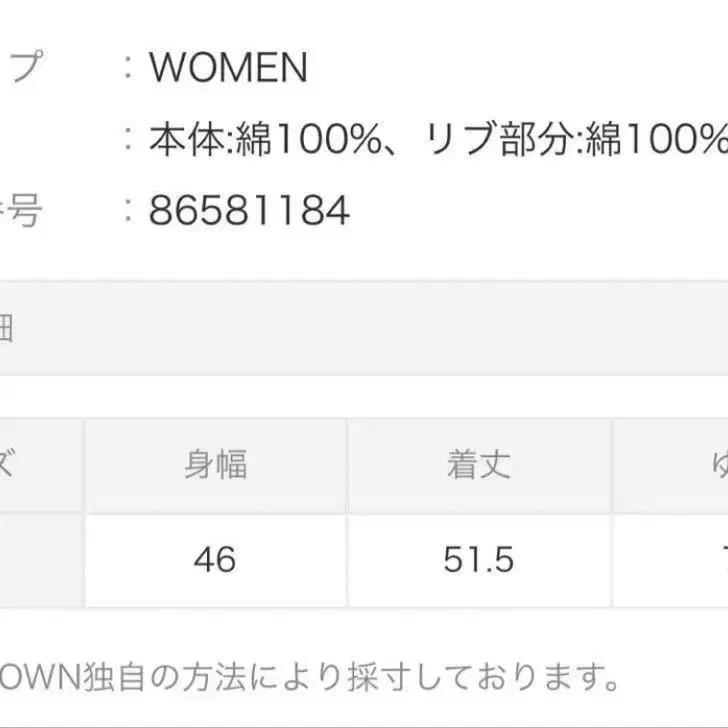Click the 着丈 column header
This screenshot has width=728, height=728.
click(478, 466)
